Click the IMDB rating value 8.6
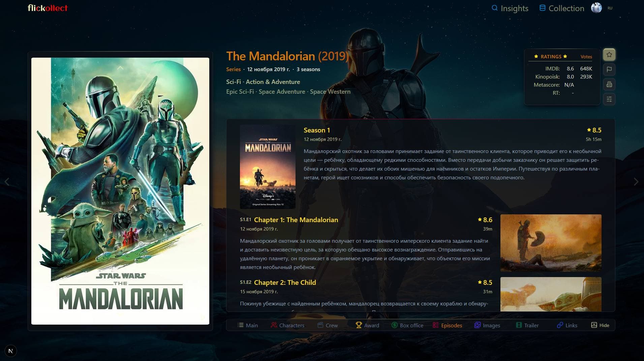 (570, 68)
